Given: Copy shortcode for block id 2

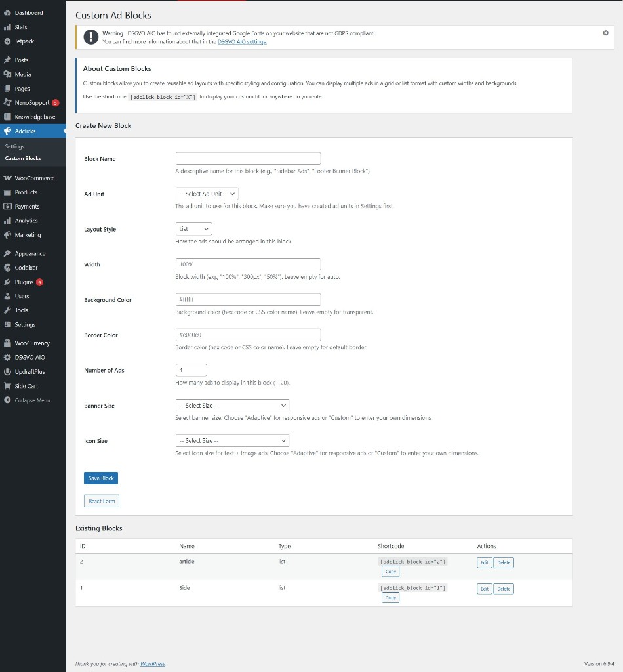Looking at the screenshot, I should click(390, 572).
